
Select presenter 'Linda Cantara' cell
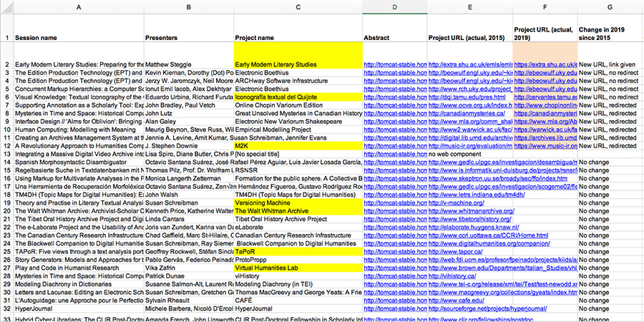point(189,220)
